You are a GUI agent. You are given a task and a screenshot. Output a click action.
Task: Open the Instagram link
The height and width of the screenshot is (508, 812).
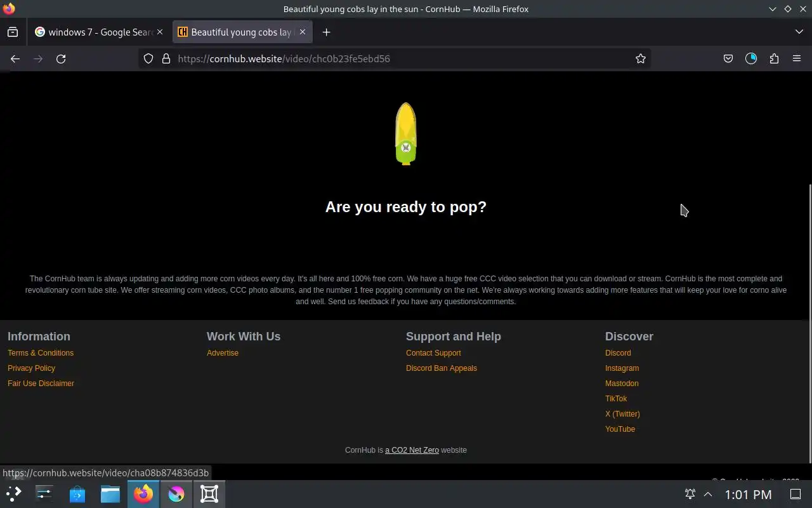622,368
